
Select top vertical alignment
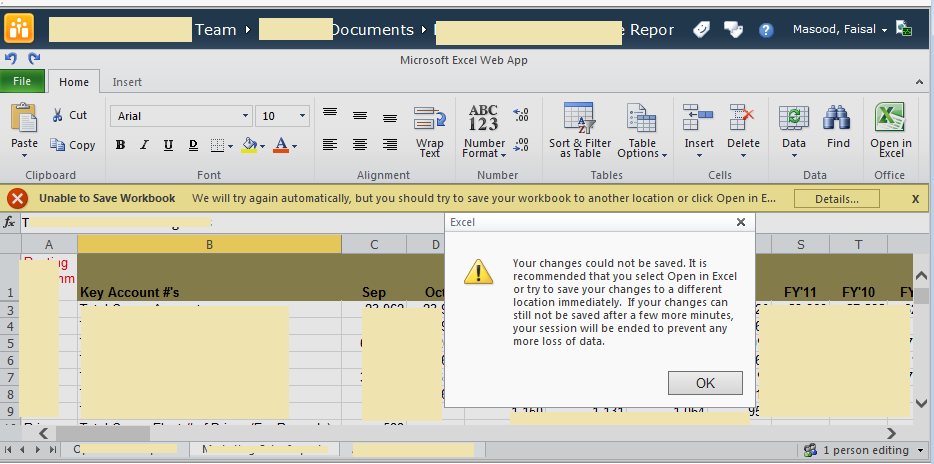pyautogui.click(x=330, y=113)
